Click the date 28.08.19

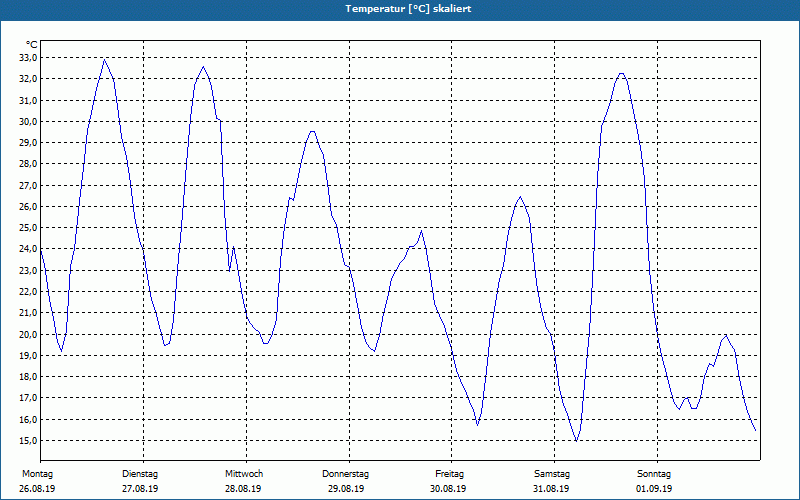(243, 489)
